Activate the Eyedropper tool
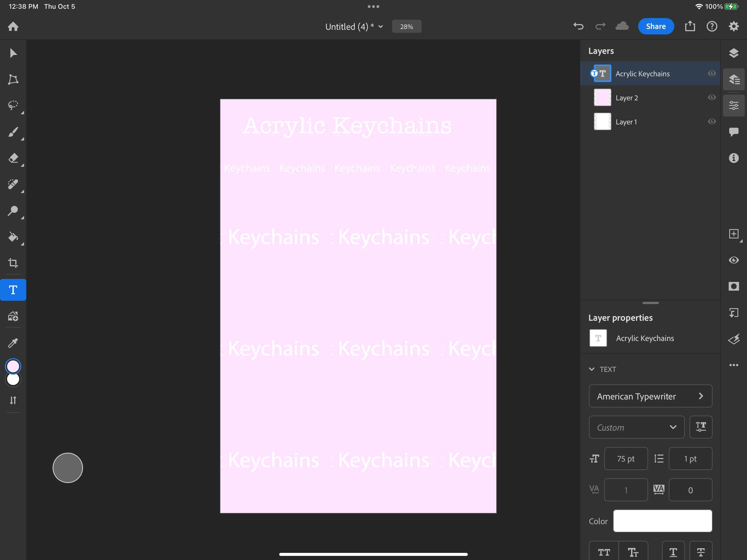This screenshot has height=560, width=747. coord(13,343)
